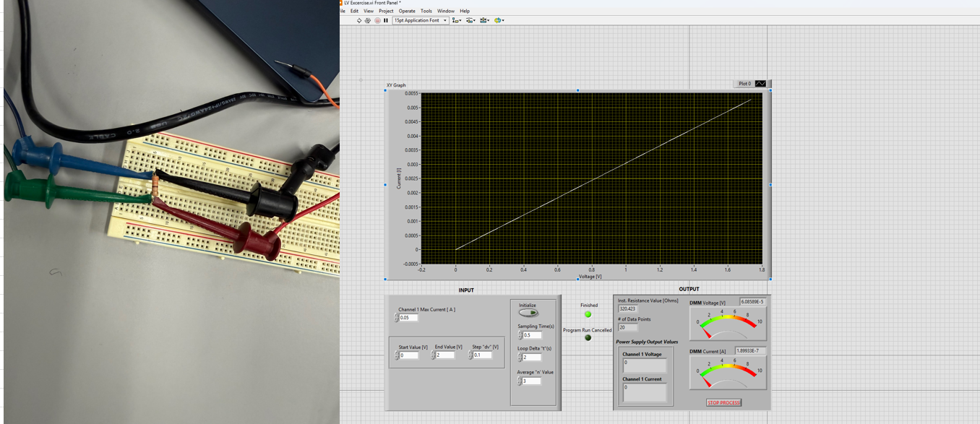Image resolution: width=980 pixels, height=424 pixels.
Task: Click the INPUT section heading
Action: coord(466,290)
